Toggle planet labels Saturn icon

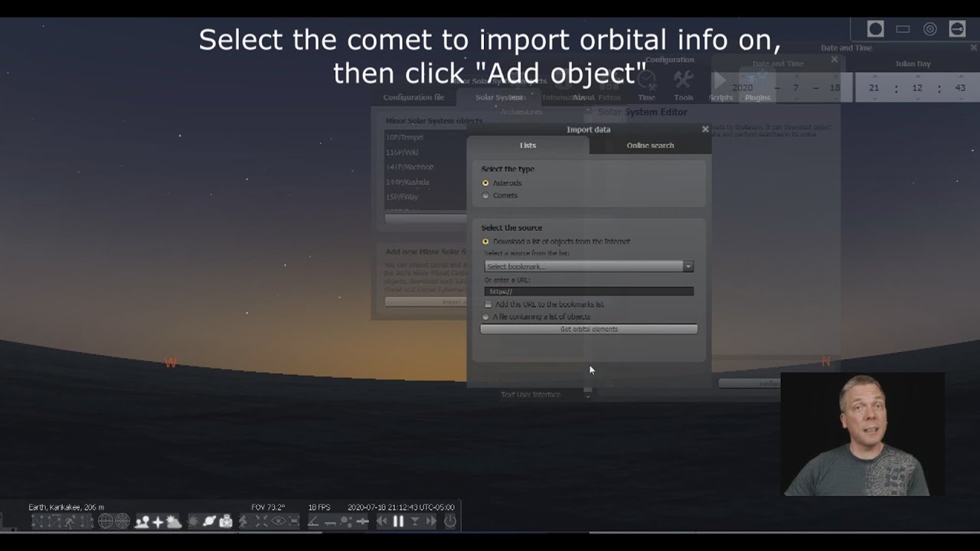[209, 521]
